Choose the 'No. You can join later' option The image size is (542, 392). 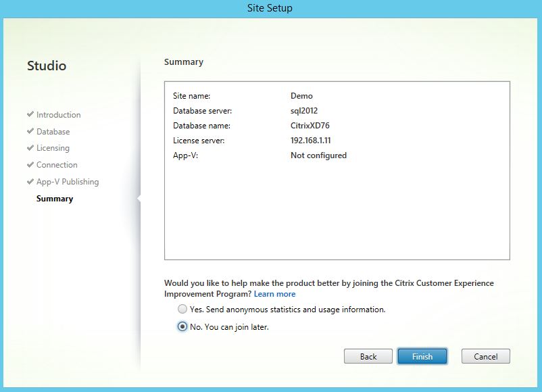coord(182,326)
